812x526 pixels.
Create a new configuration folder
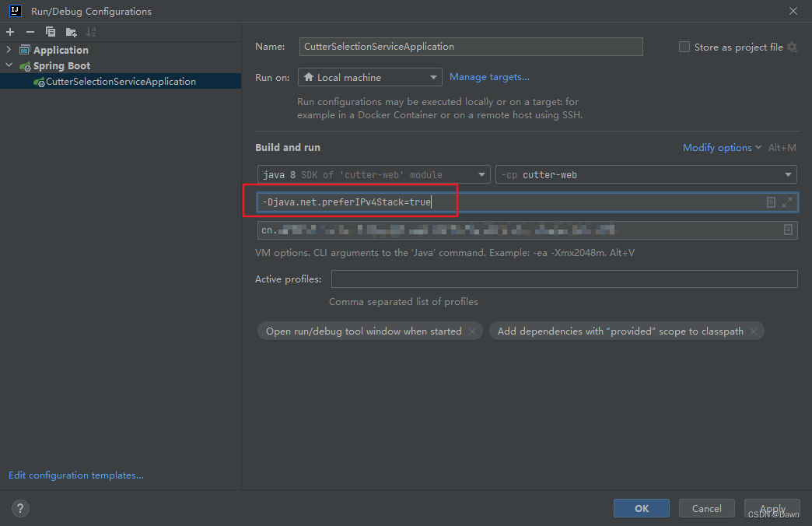coord(72,32)
